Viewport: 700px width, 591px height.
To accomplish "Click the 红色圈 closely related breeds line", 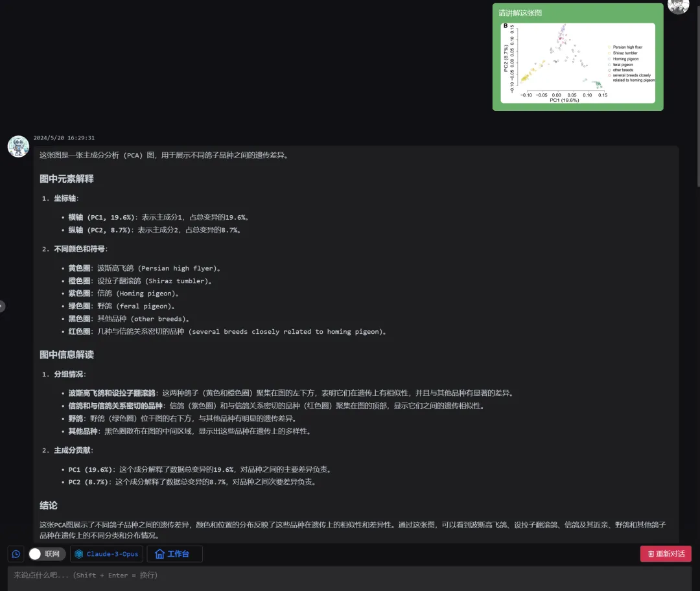I will point(227,332).
